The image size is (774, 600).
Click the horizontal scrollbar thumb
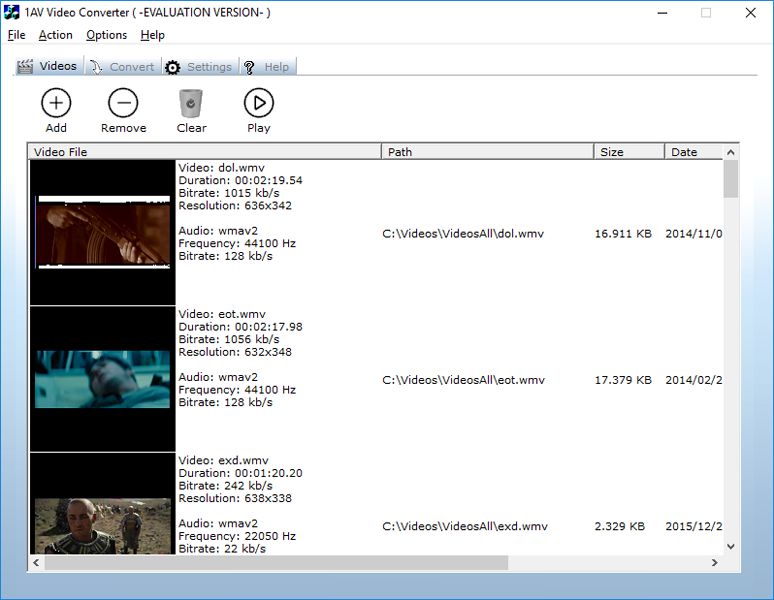pos(276,562)
